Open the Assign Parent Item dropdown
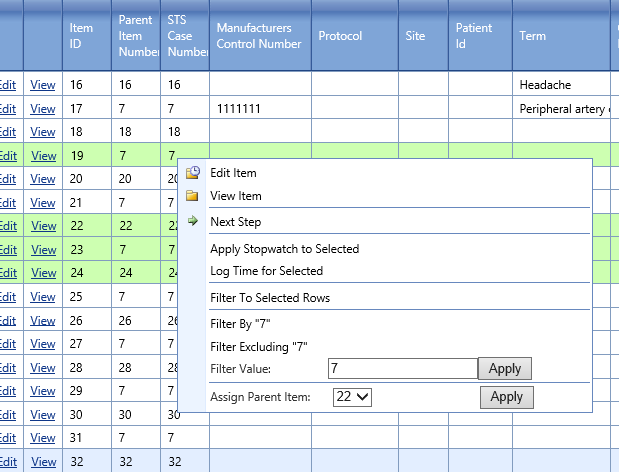619x472 pixels. 351,397
